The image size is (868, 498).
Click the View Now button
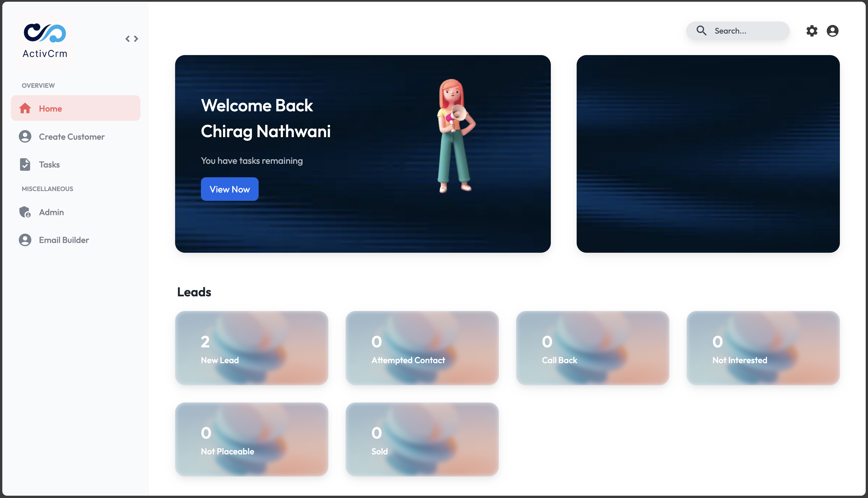click(x=230, y=189)
